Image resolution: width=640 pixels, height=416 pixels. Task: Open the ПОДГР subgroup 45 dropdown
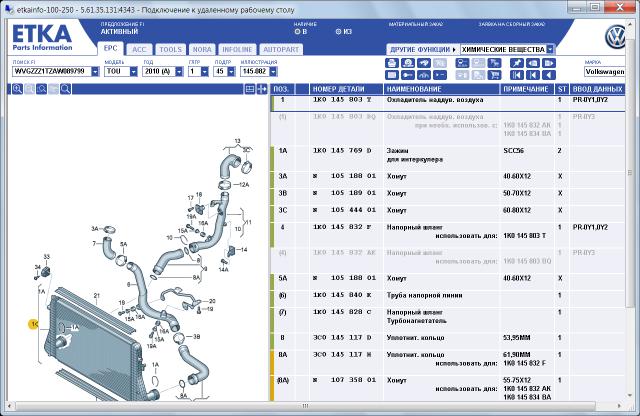pos(231,71)
